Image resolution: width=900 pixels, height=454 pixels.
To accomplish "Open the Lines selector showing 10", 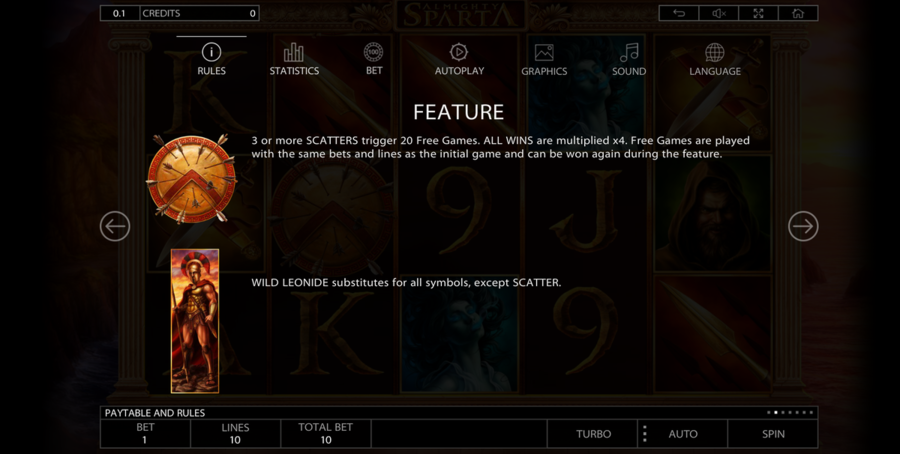I will point(235,434).
